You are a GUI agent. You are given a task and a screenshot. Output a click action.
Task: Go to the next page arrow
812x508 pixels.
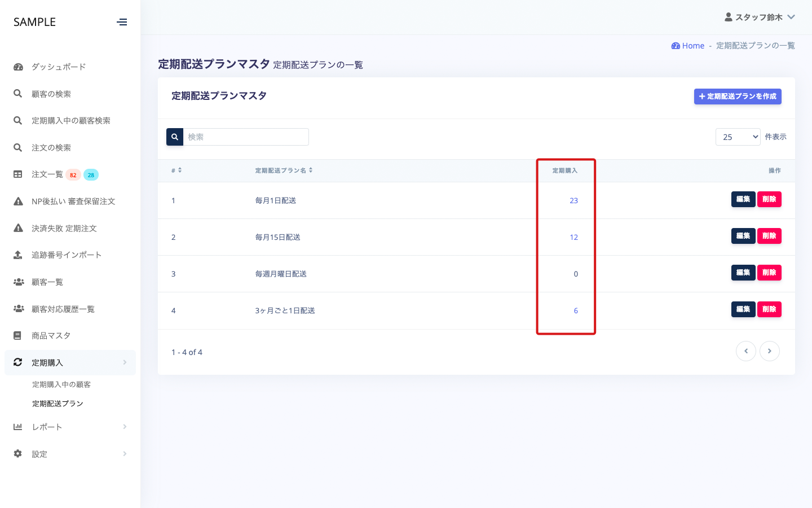point(769,351)
